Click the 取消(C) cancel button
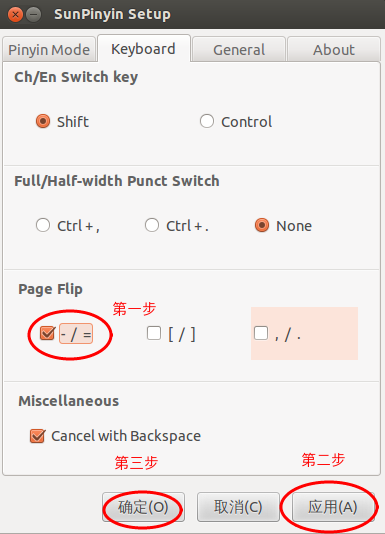The width and height of the screenshot is (385, 534). 238,507
